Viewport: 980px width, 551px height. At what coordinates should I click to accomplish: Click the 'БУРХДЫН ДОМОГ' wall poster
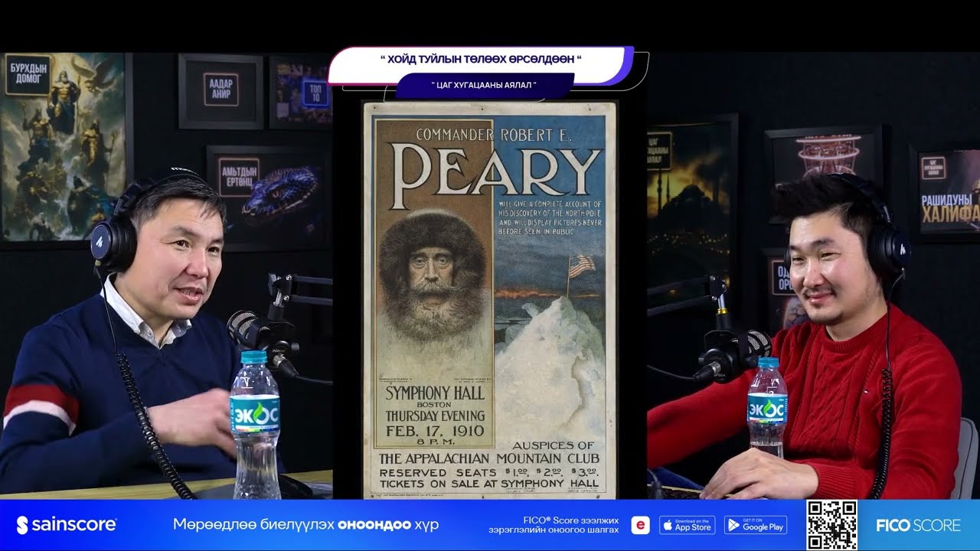(64, 147)
